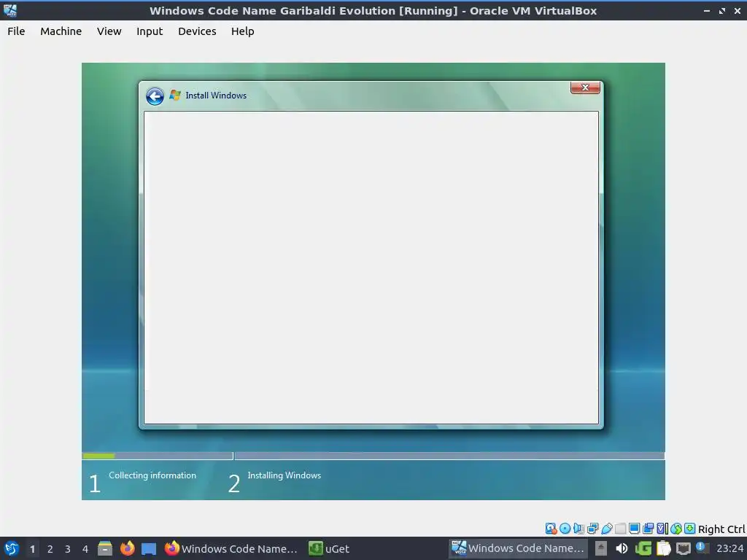Switch to workspace 1
Image resolution: width=747 pixels, height=560 pixels.
click(32, 549)
